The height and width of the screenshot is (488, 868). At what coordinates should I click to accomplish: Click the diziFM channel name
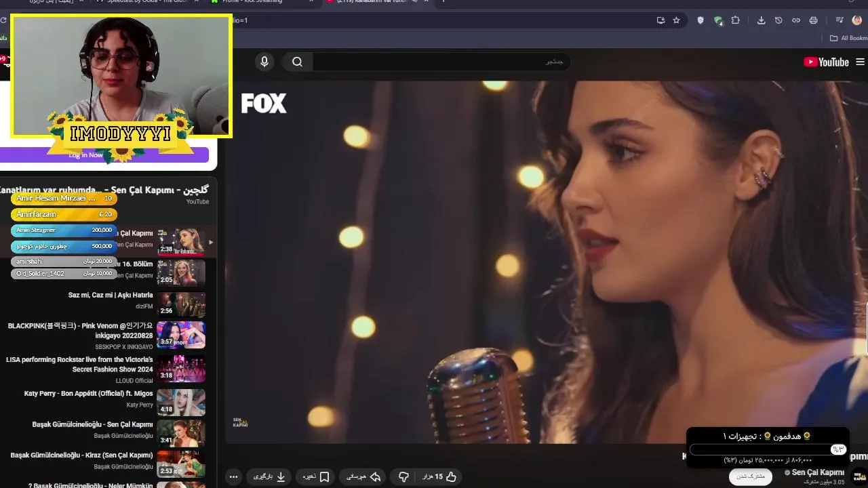click(x=144, y=306)
